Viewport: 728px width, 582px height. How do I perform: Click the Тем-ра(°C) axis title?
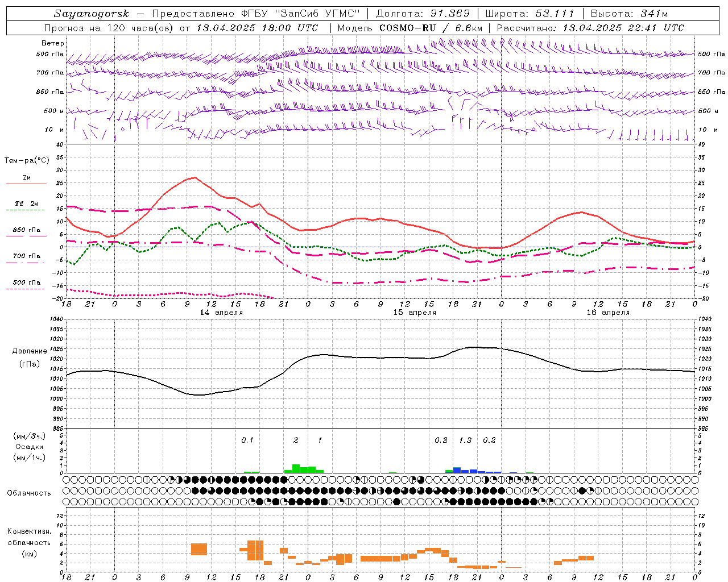(x=27, y=161)
